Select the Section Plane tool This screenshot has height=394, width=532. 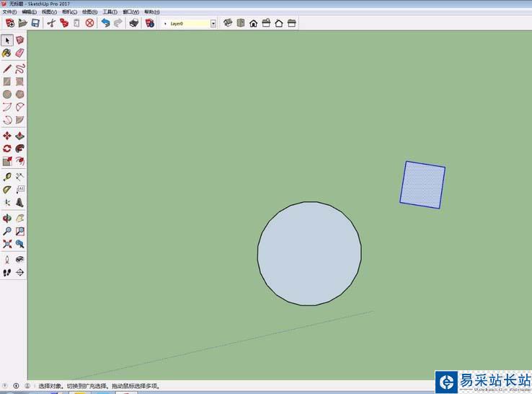[19, 272]
